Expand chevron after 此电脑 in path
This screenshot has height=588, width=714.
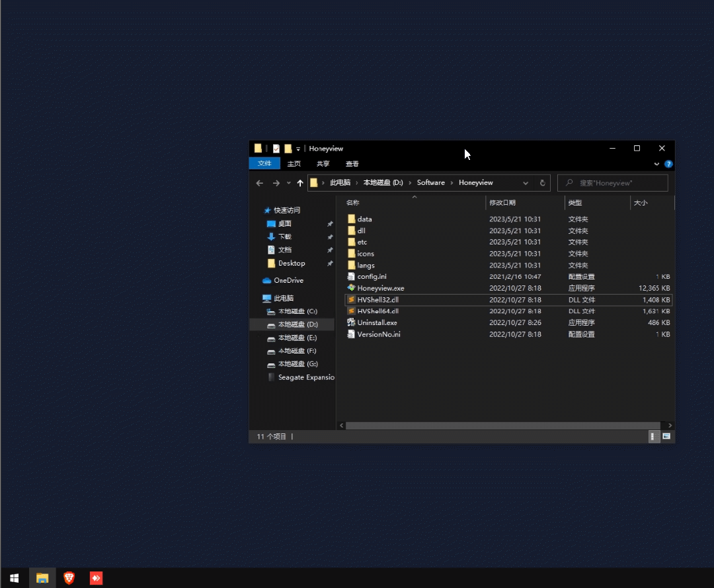click(x=356, y=183)
